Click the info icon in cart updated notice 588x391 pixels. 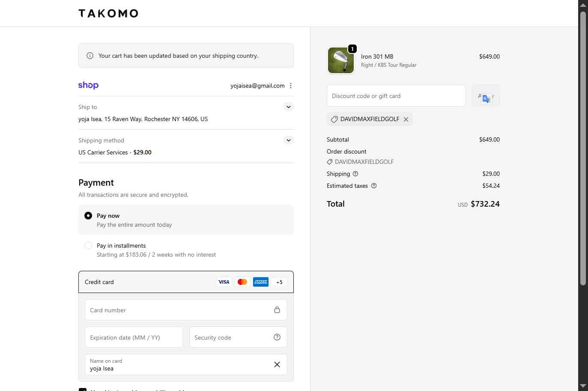pos(90,56)
